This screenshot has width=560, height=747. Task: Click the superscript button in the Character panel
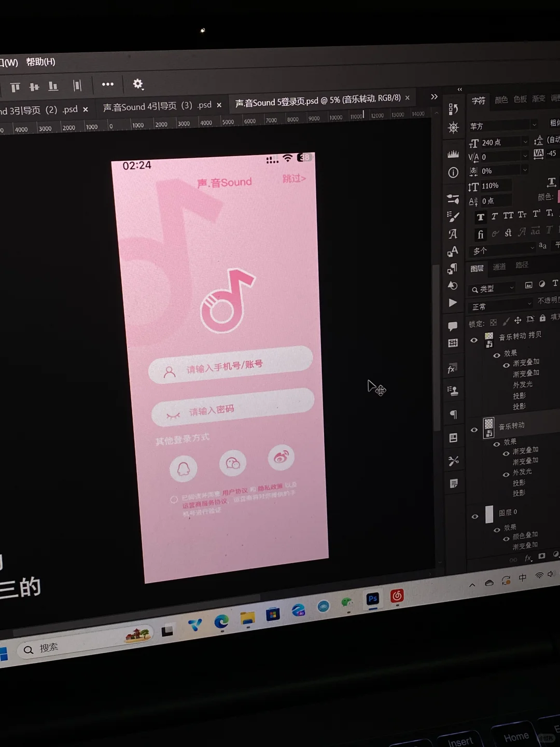537,214
